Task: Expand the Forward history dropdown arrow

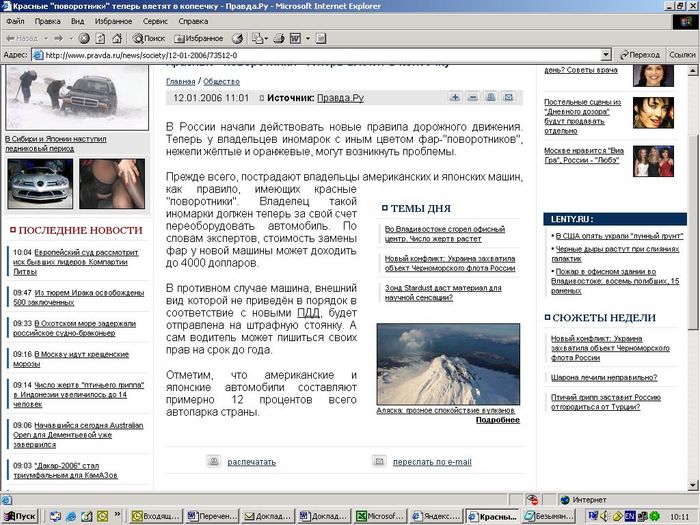Action: point(71,39)
